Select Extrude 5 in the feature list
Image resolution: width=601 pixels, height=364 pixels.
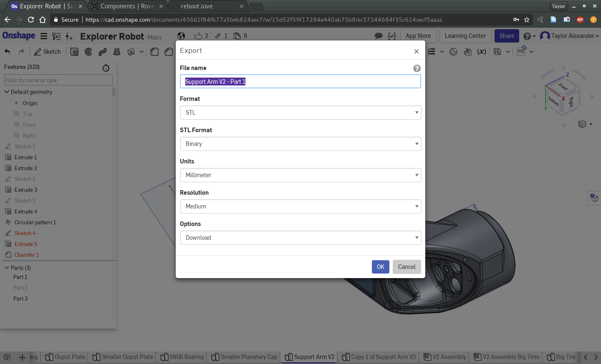(25, 244)
